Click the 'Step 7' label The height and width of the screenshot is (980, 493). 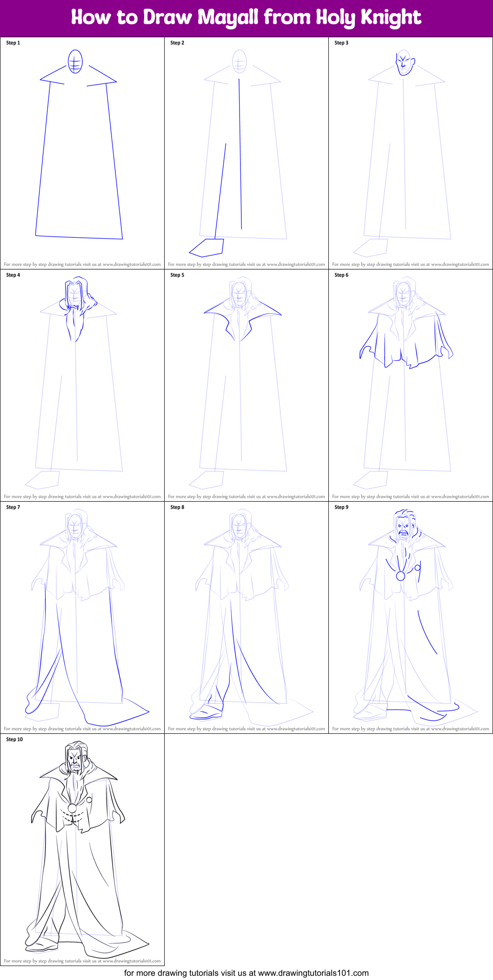13,507
